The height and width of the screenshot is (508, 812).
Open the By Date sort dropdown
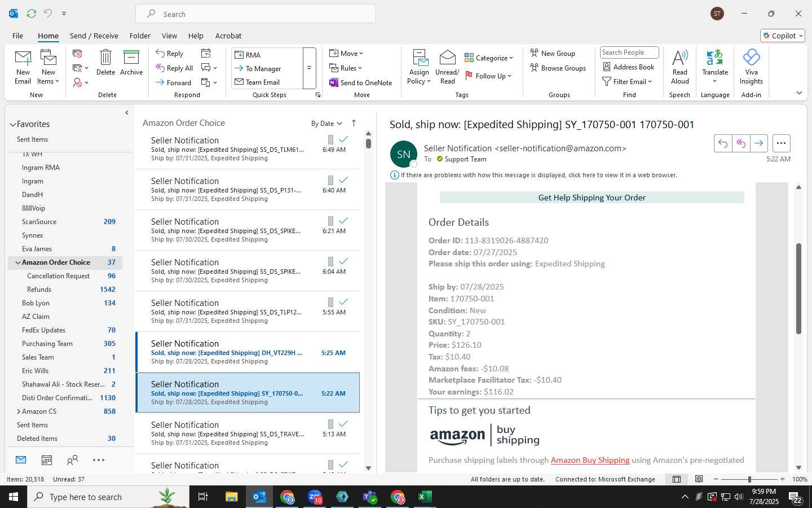[x=326, y=124]
